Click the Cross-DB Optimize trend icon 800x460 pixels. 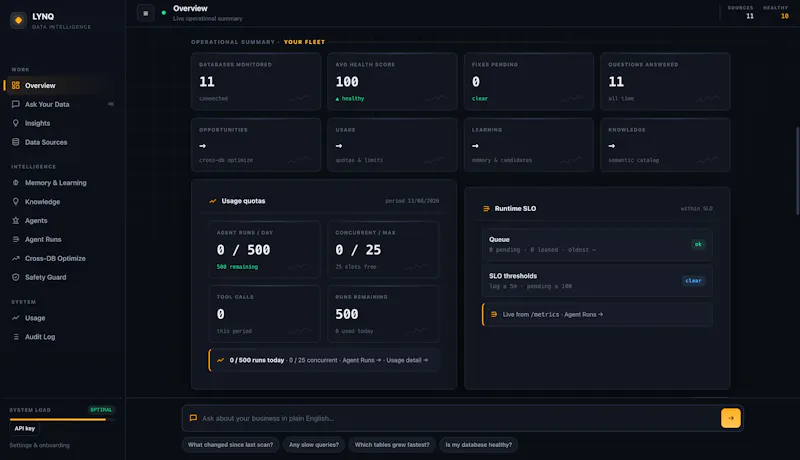coord(16,258)
